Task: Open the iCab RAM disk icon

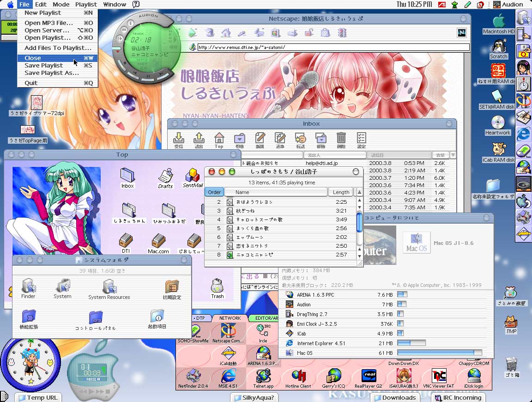Action: 499,149
